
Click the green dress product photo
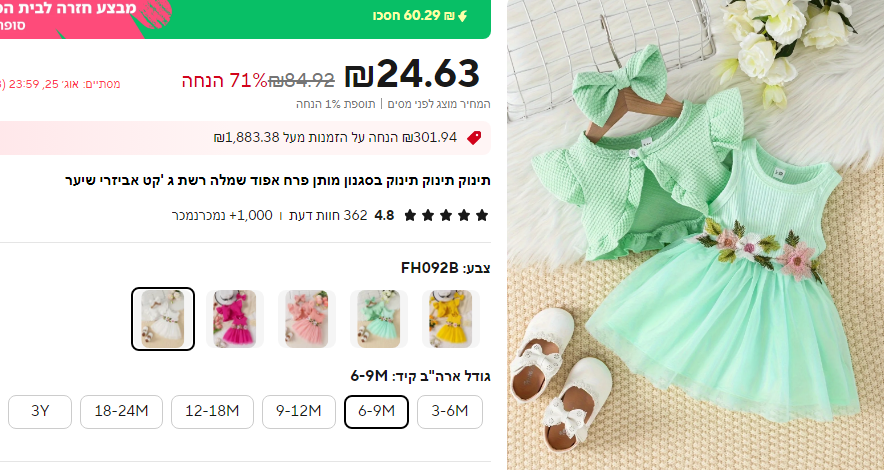click(x=695, y=235)
